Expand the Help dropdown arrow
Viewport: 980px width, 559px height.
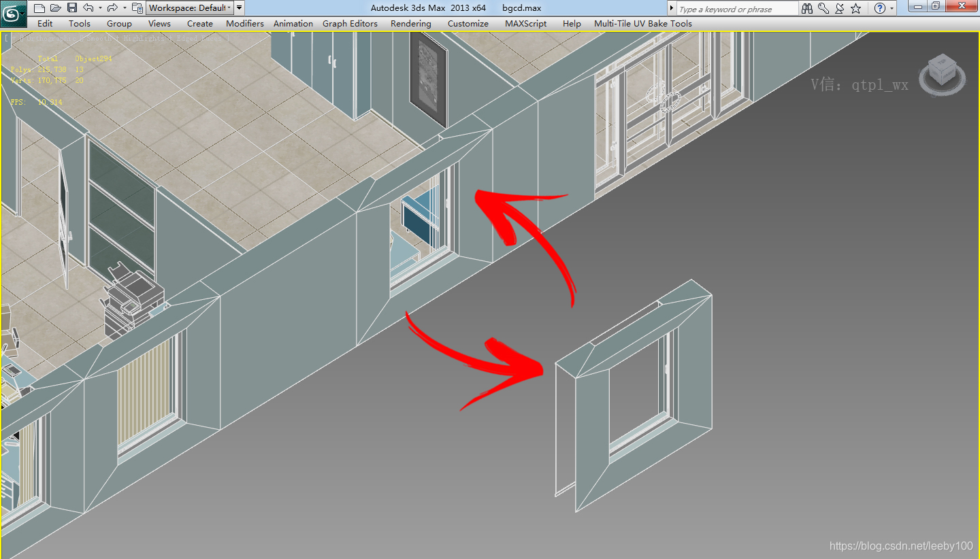coord(892,9)
